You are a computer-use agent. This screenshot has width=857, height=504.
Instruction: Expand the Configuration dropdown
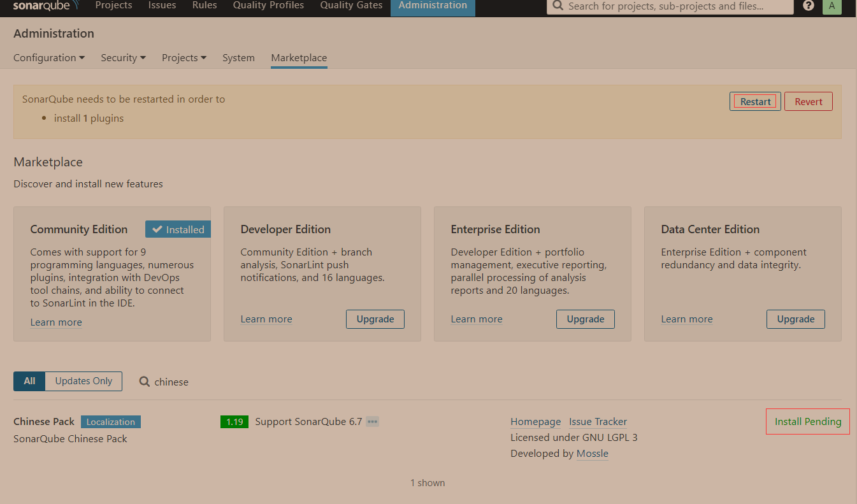[49, 58]
